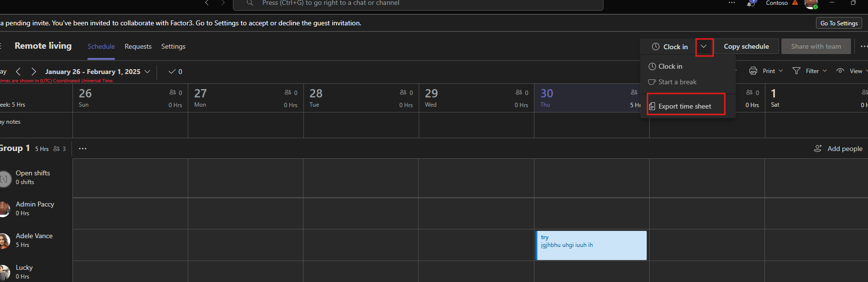Click the checkmark counter showing 0
This screenshot has width=868, height=282.
(176, 72)
